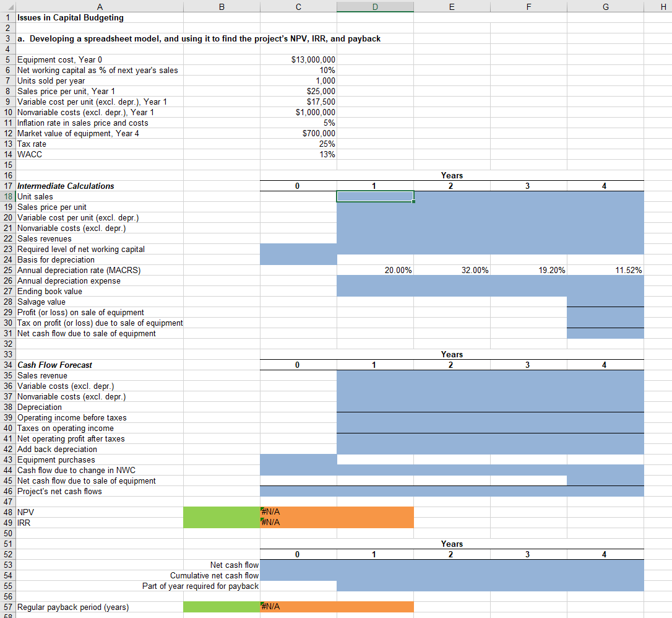The image size is (672, 618).
Task: Select row 48 header
Action: (7, 512)
